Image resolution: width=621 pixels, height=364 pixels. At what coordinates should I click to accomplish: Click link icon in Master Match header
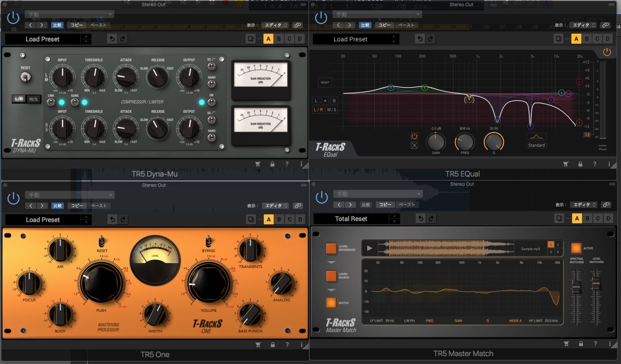[x=606, y=205]
